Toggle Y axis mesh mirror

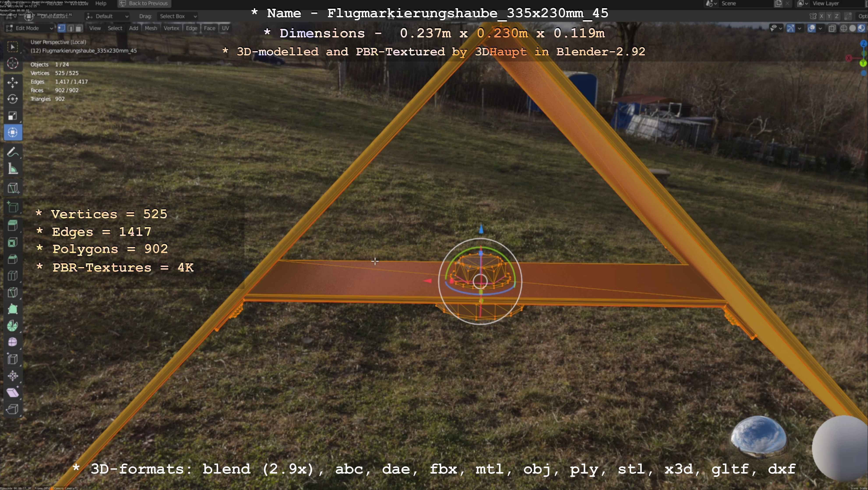(x=829, y=16)
